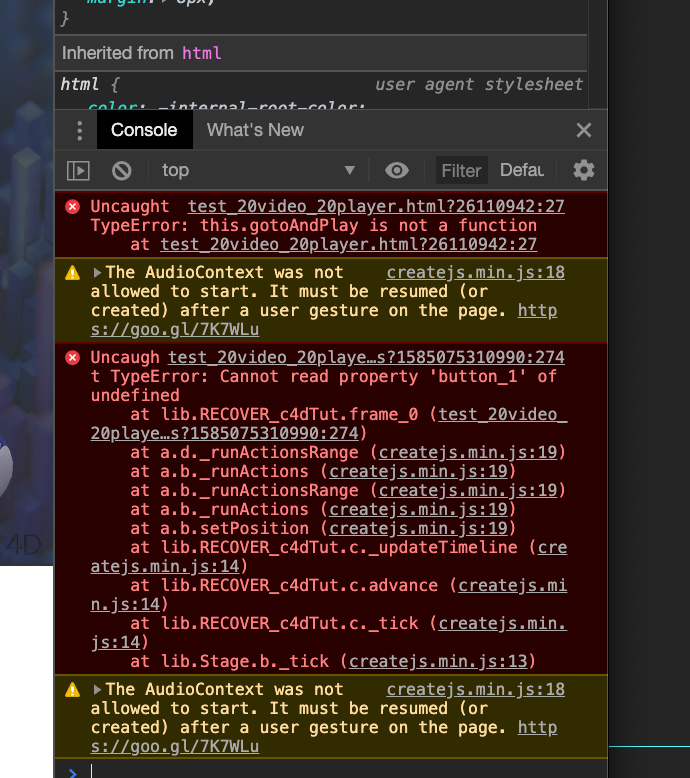Click the red error icon of gotoAndPlay error
This screenshot has height=778, width=690.
pos(72,206)
